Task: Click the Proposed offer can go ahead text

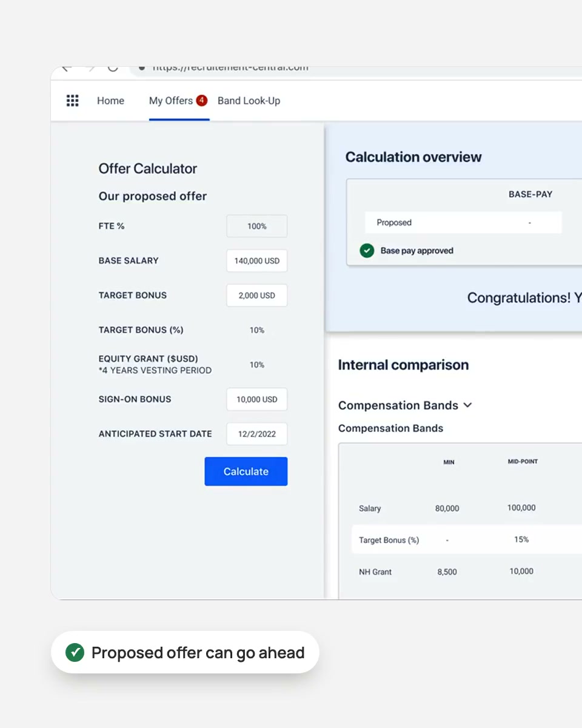Action: point(198,653)
